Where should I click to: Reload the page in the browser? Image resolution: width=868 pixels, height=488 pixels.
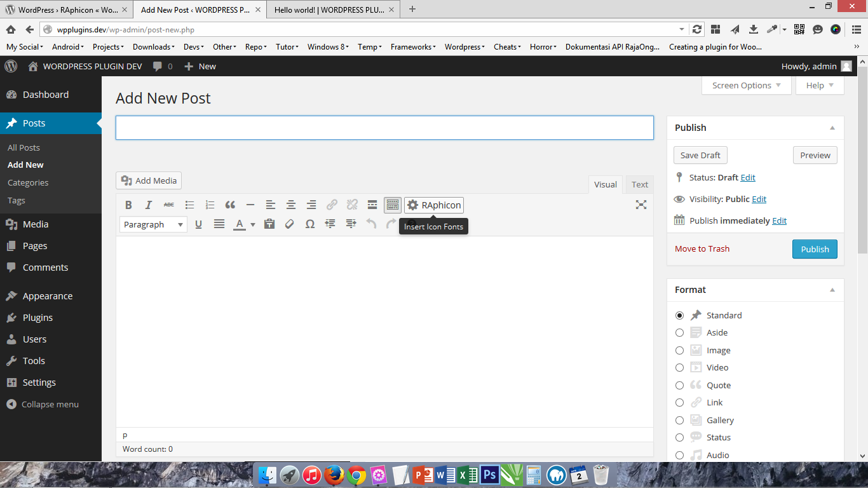(697, 29)
